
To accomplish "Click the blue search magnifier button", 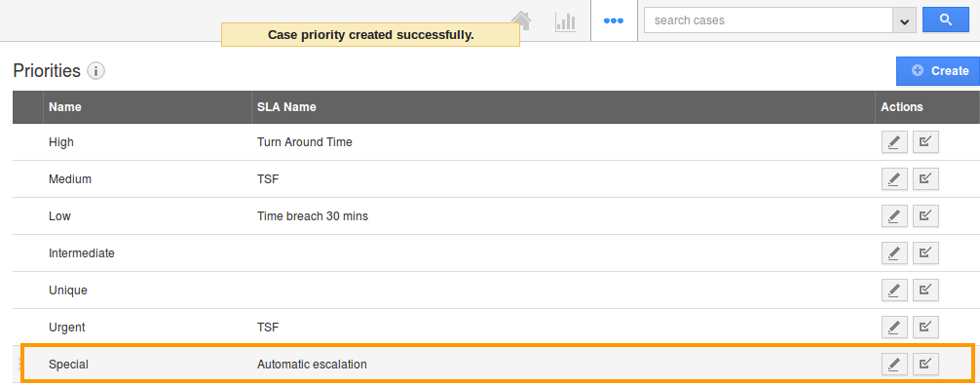I will click(x=946, y=20).
